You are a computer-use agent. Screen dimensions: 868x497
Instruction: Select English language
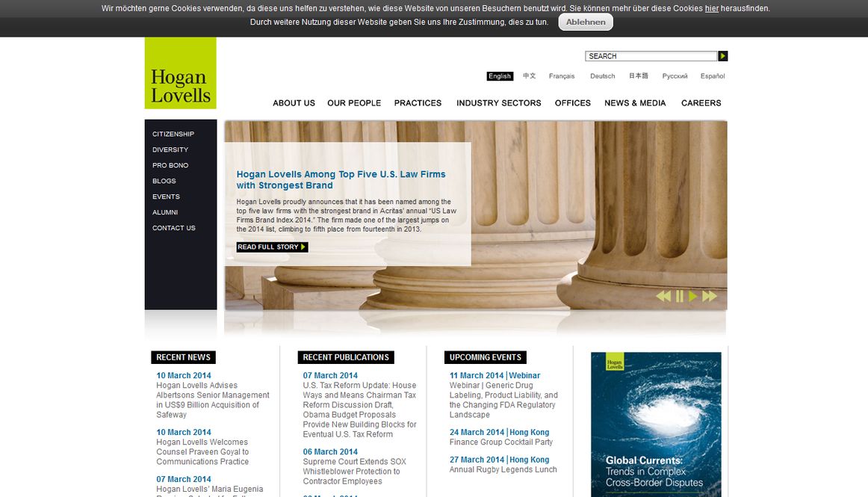pyautogui.click(x=500, y=76)
